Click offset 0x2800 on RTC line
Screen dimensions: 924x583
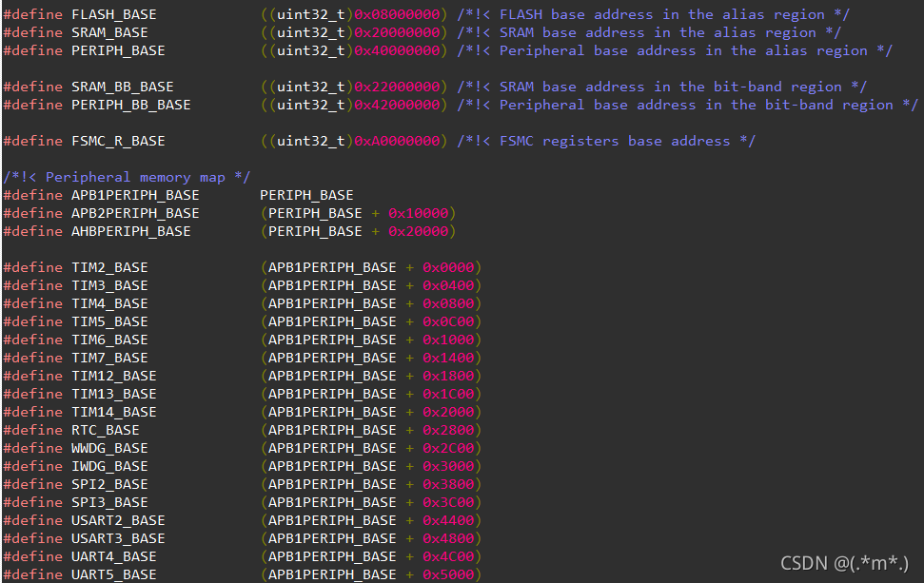pos(448,431)
